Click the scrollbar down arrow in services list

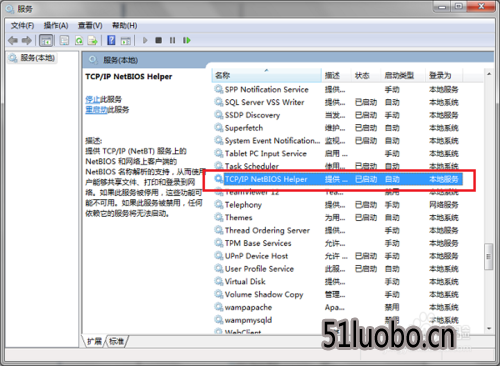[489, 328]
